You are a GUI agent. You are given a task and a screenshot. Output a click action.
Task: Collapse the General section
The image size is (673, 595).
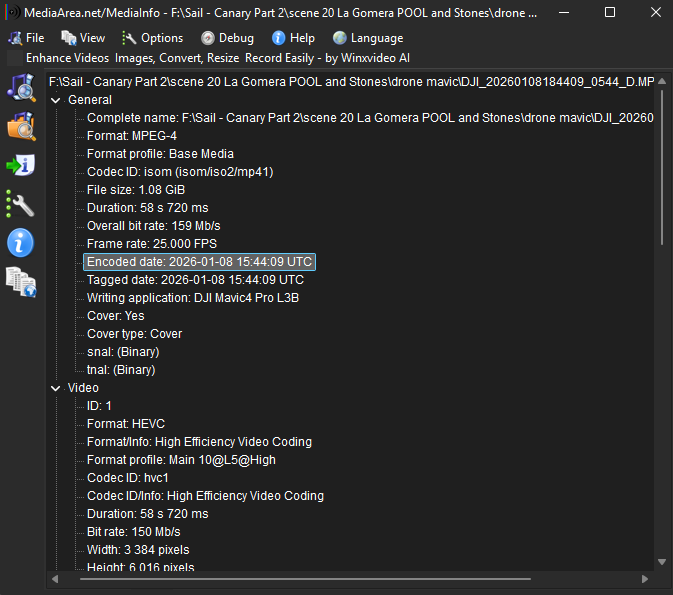click(56, 100)
